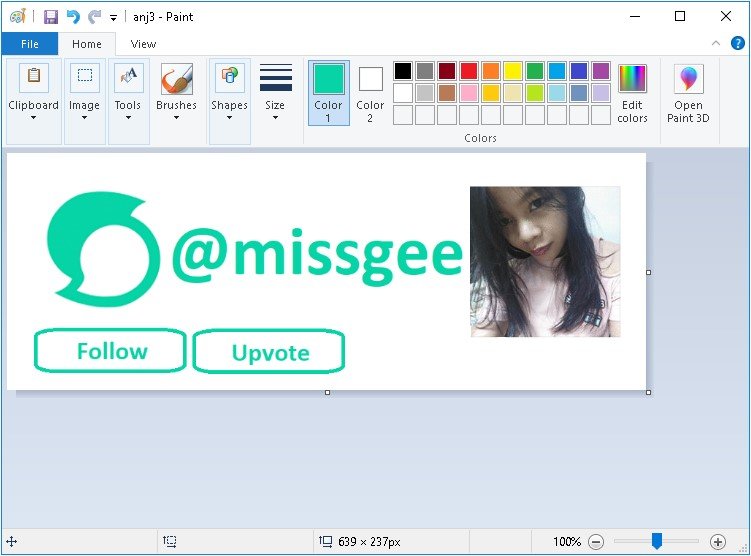Click the Tools icon

tap(128, 77)
